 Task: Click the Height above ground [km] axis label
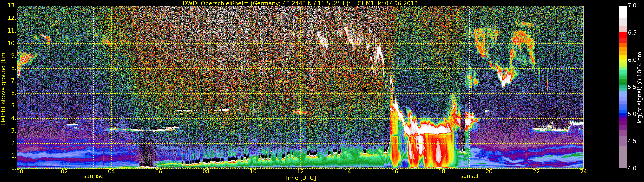click(3, 87)
